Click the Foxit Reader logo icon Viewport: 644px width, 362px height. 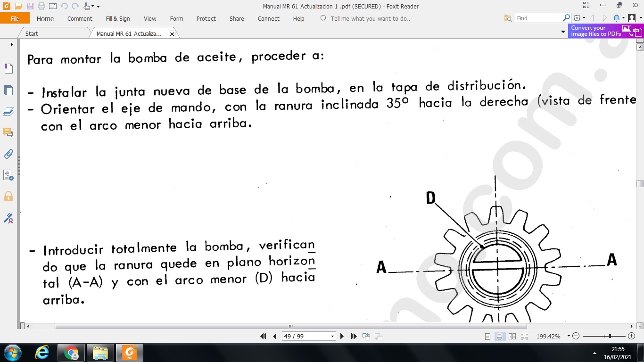coord(7,6)
